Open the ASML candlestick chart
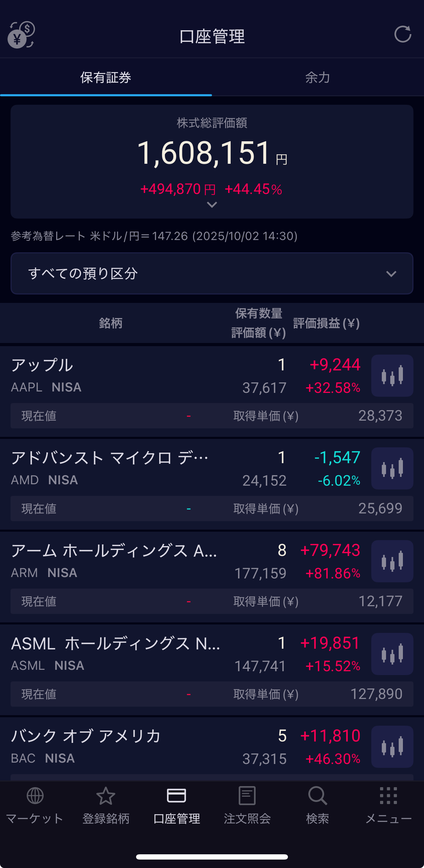424x868 pixels. coord(392,654)
